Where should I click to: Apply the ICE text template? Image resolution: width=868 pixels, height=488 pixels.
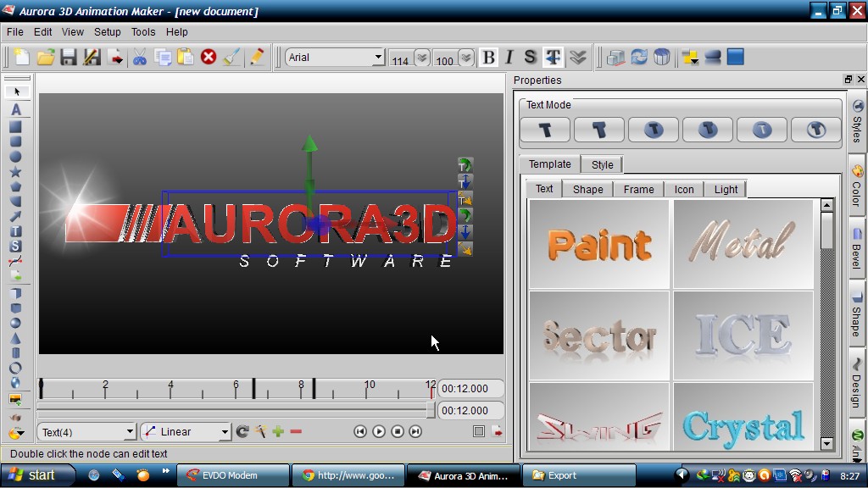[x=743, y=335]
